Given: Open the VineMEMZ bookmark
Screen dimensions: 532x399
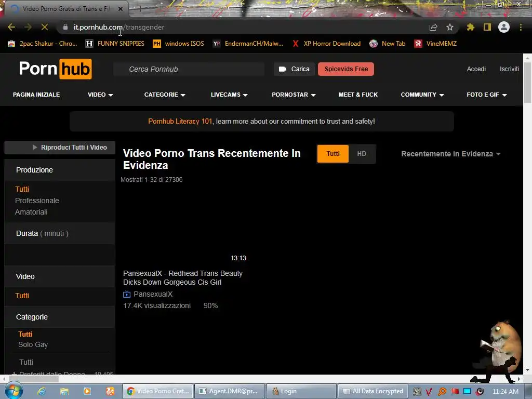Looking at the screenshot, I should [x=436, y=44].
